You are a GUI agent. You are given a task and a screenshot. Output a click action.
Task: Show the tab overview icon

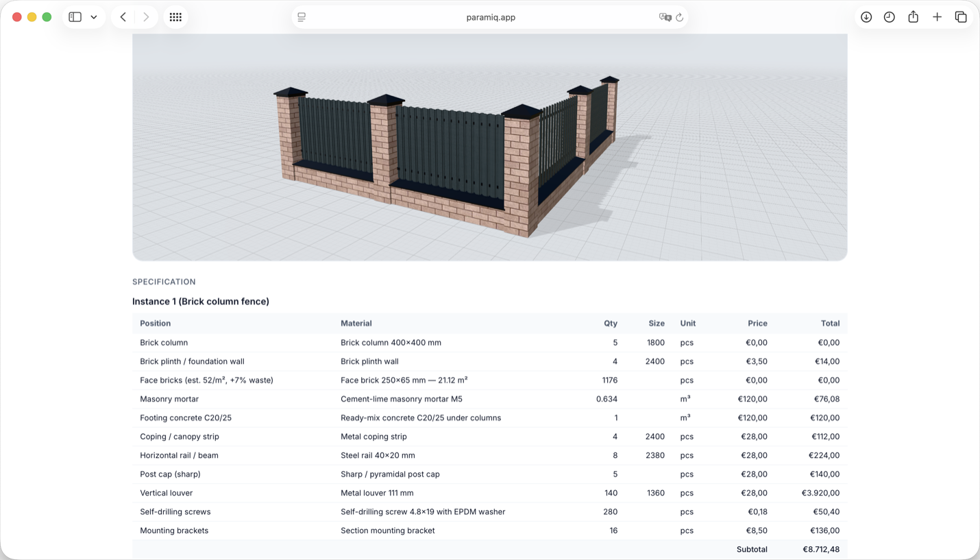(961, 17)
